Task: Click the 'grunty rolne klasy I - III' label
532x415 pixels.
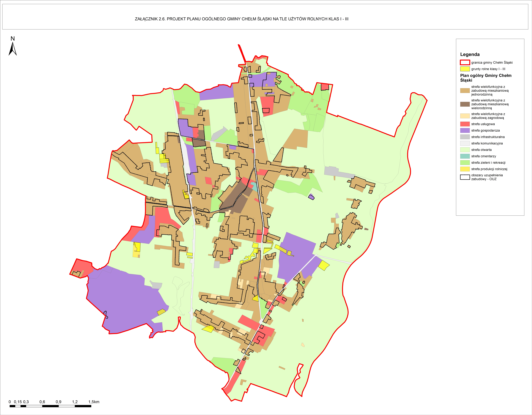Action: [488, 69]
